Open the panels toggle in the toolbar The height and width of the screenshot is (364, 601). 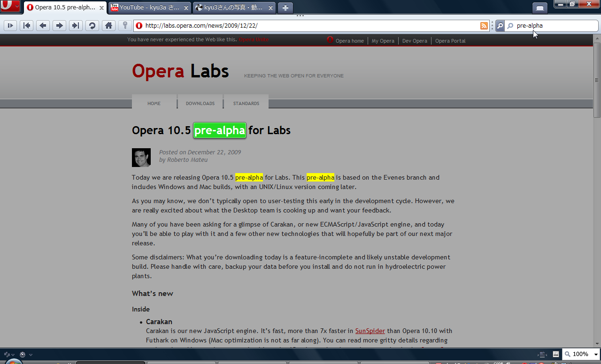click(x=10, y=25)
